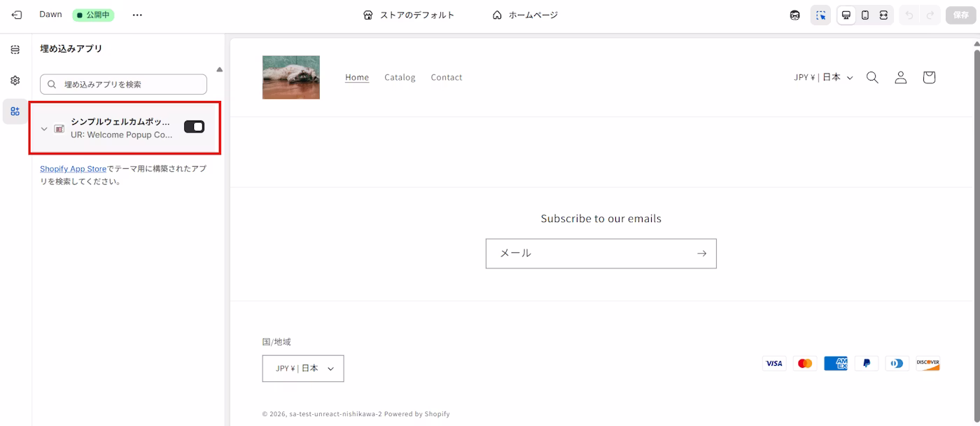Click the cart icon in preview header

click(929, 77)
